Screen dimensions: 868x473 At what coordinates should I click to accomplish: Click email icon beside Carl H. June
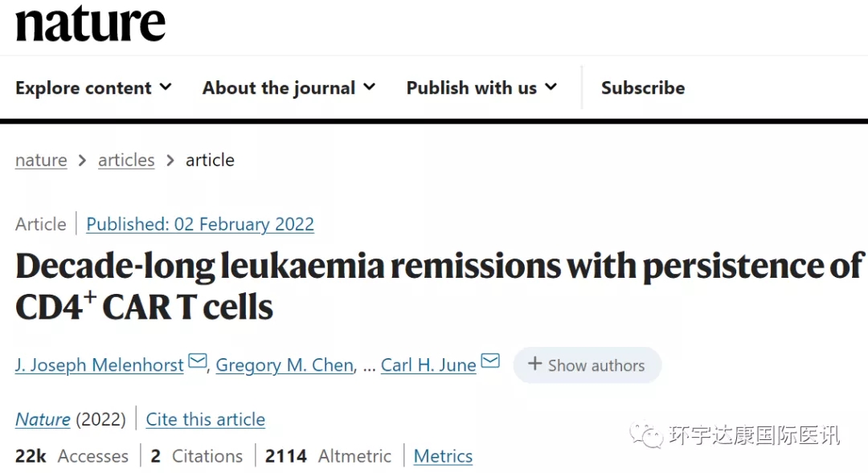pos(490,363)
